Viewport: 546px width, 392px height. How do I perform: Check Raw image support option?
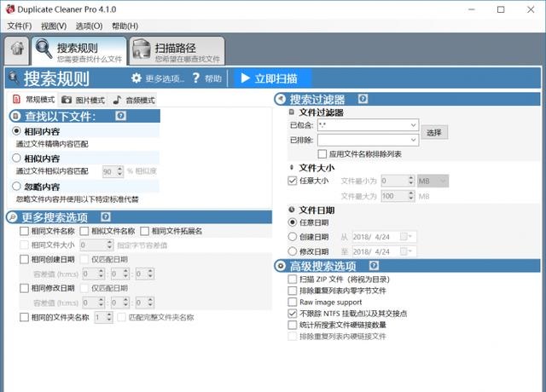click(x=292, y=302)
